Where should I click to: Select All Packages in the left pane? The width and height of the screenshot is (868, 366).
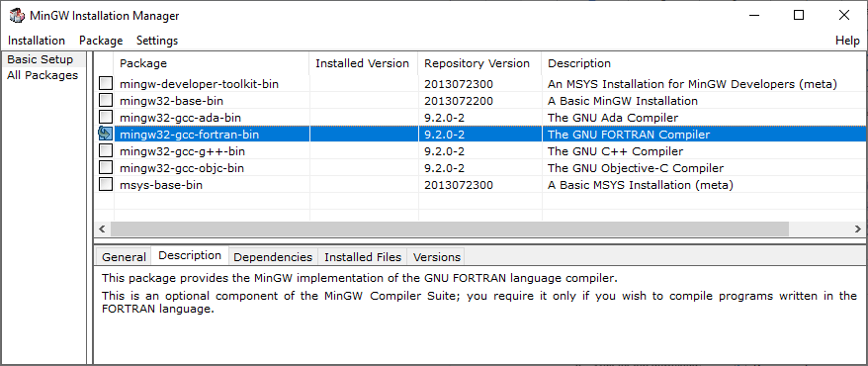[x=43, y=75]
